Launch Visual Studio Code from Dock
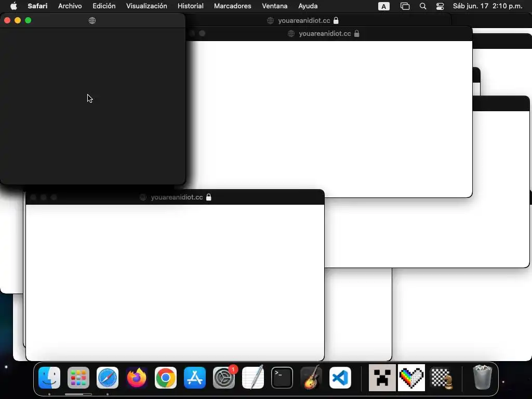 click(340, 378)
